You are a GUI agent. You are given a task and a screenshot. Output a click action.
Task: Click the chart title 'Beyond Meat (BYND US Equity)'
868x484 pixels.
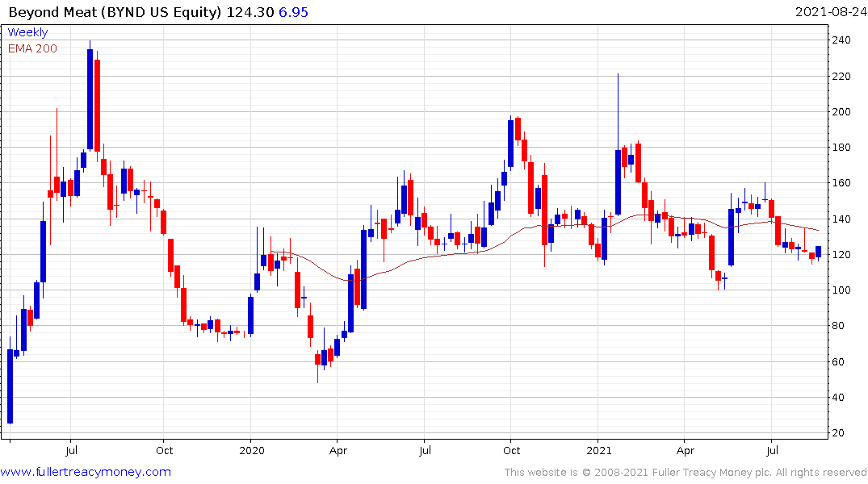[115, 12]
